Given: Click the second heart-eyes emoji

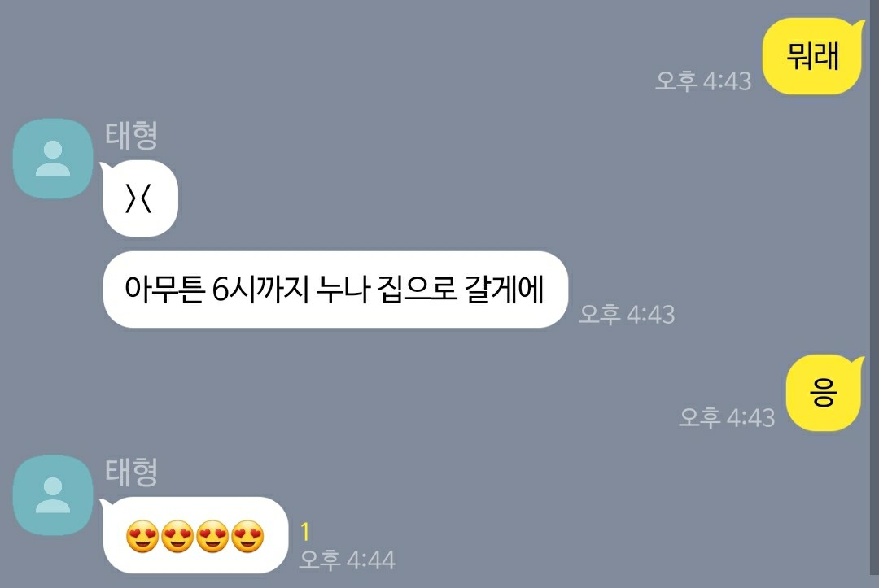Looking at the screenshot, I should (177, 537).
